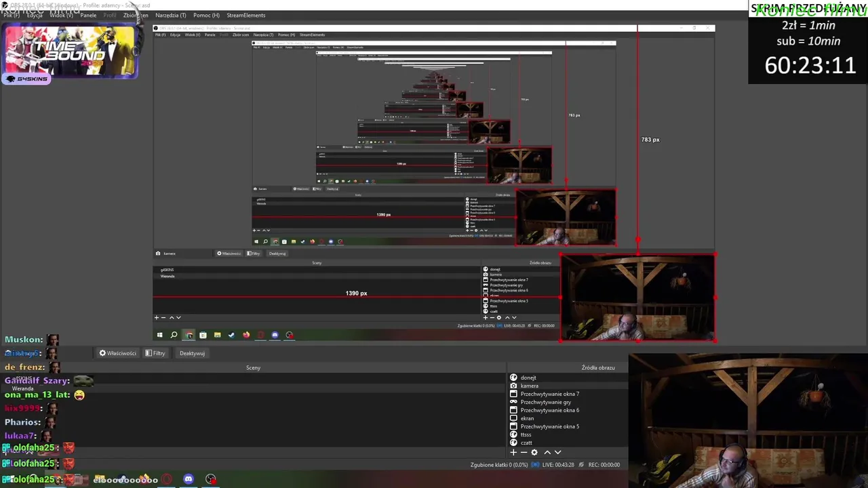This screenshot has width=868, height=488.
Task: Open the Widok (V) menu
Action: [x=61, y=15]
